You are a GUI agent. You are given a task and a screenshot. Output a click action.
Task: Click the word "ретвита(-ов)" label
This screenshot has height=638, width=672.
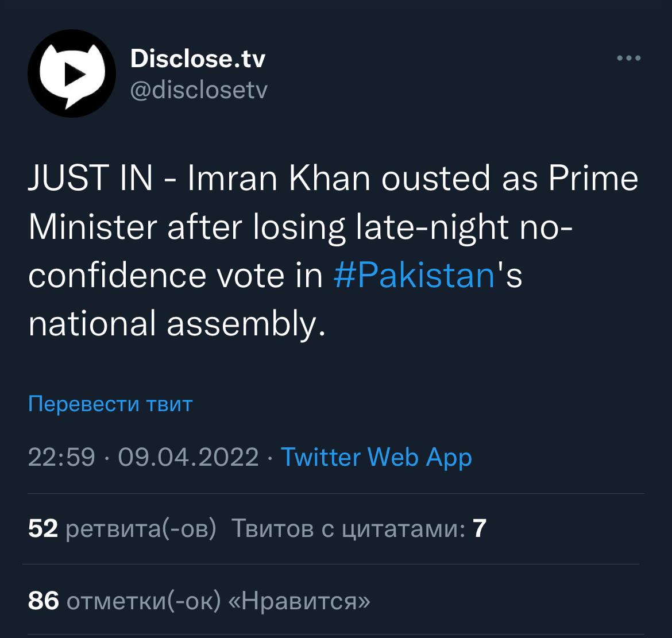(x=141, y=528)
